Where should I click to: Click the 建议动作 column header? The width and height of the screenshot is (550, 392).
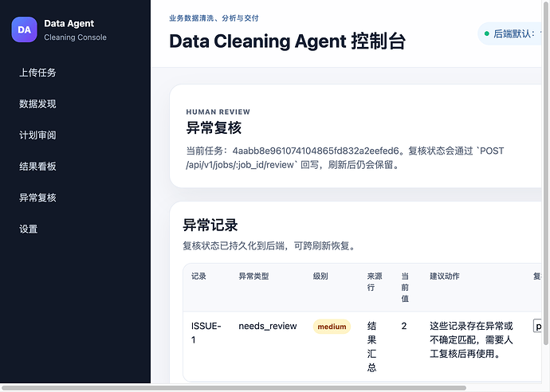445,276
